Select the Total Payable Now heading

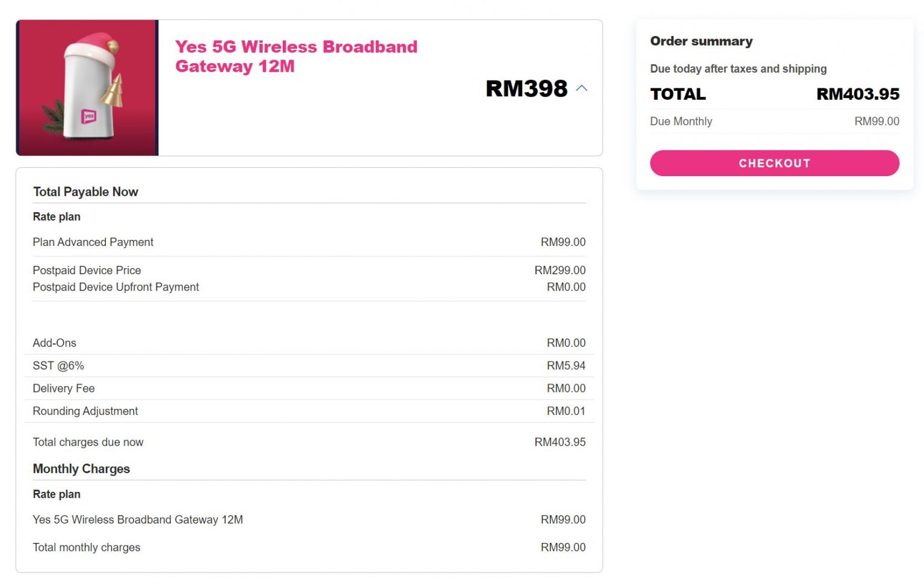coord(85,192)
